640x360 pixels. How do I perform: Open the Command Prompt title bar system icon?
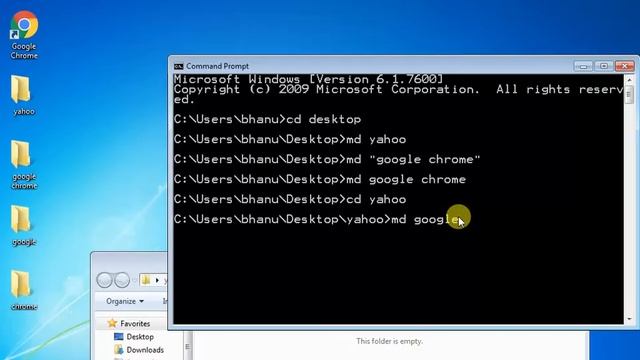tap(178, 66)
